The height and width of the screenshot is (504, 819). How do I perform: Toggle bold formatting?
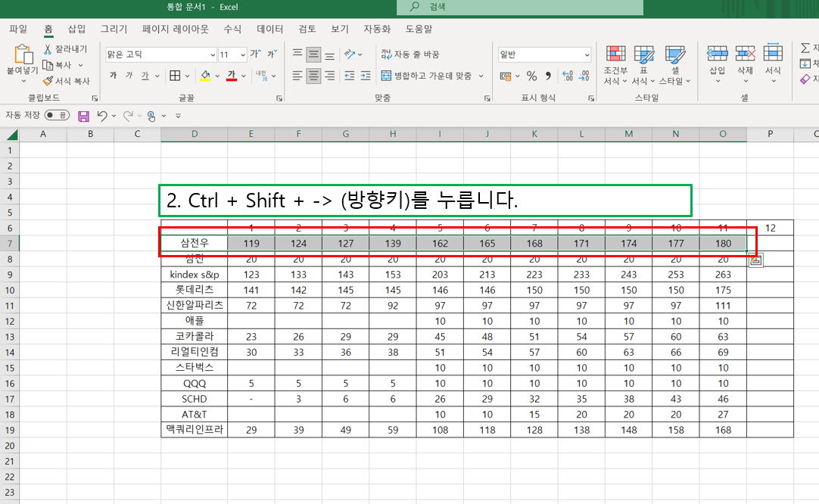113,76
